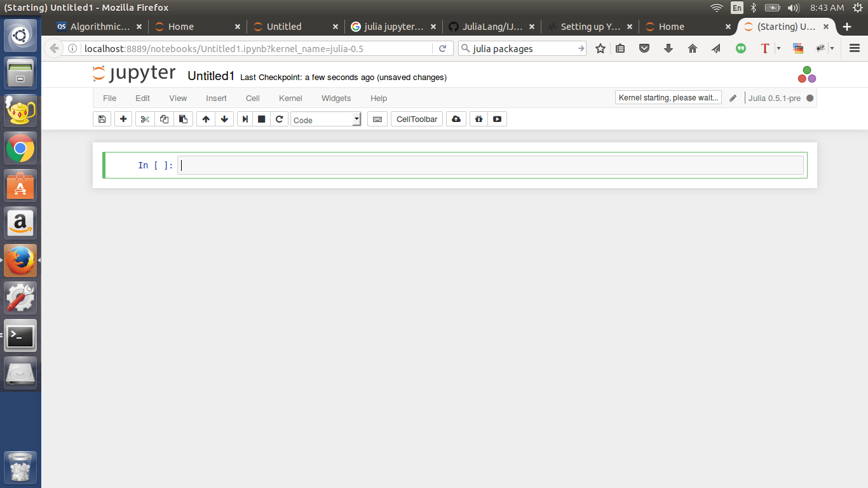Rename the notebook by clicking Untitled1 title

click(x=211, y=76)
